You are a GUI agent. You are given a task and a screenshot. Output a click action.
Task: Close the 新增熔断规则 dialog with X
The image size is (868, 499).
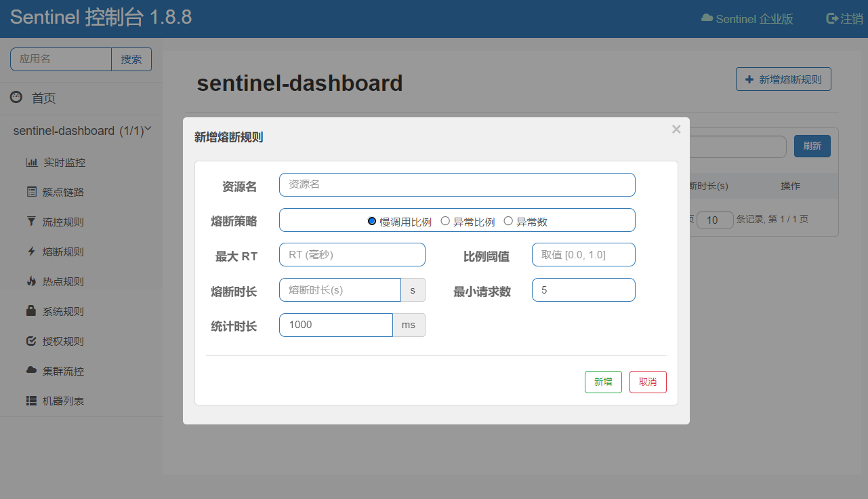click(676, 129)
